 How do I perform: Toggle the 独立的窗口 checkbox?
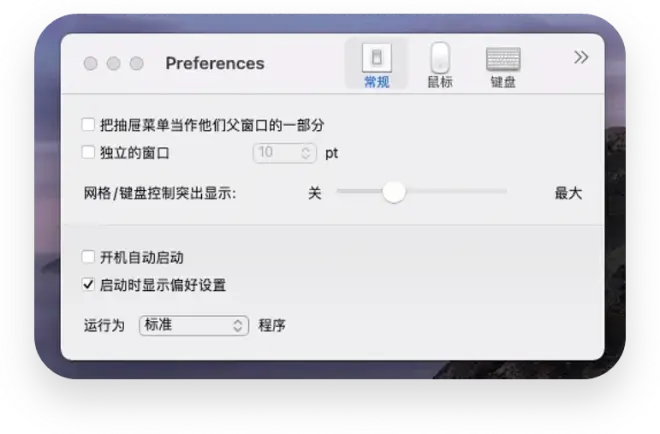pyautogui.click(x=88, y=152)
